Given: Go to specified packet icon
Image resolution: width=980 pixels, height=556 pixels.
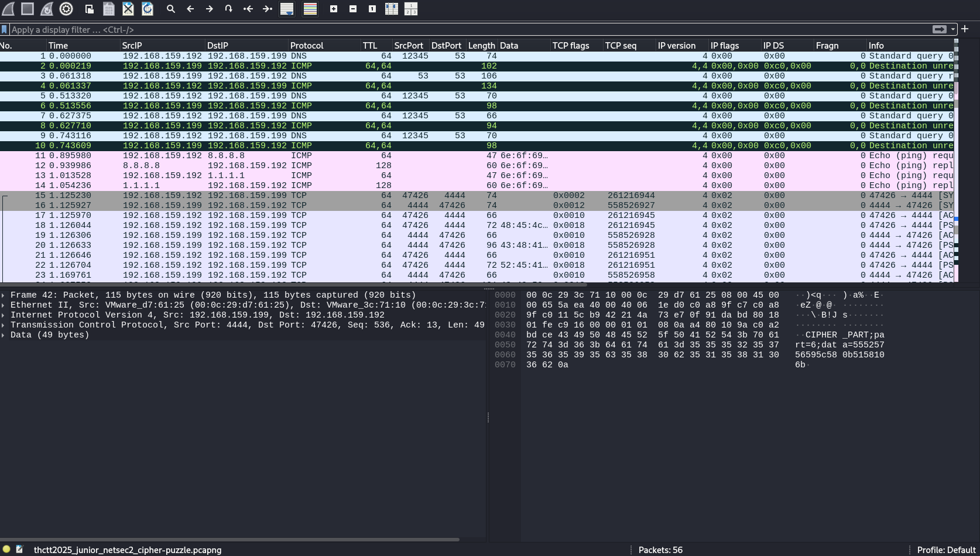Looking at the screenshot, I should 228,9.
